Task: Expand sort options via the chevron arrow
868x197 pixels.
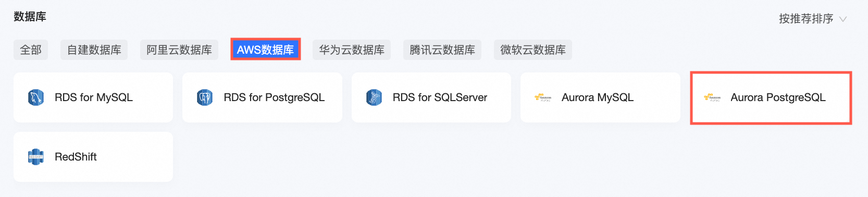Action: coord(842,19)
